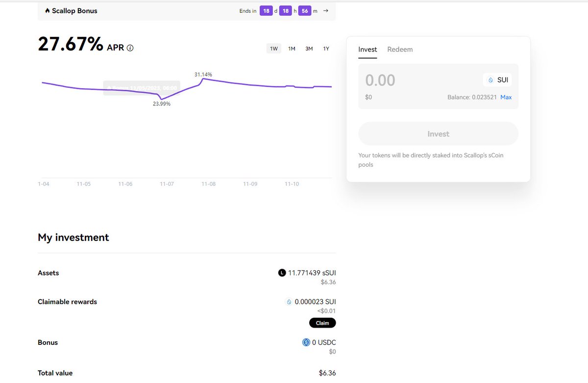Switch chart range to 1Y
This screenshot has height=383, width=588.
pos(326,49)
